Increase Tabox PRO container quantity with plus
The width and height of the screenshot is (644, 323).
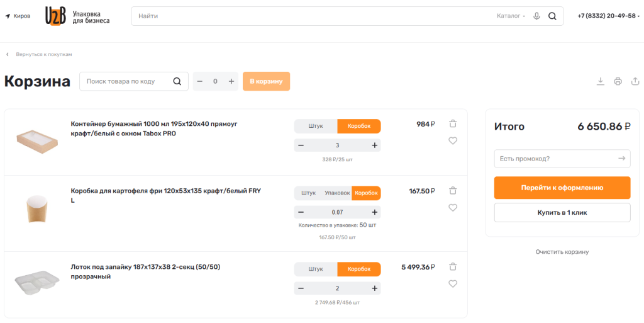[375, 145]
